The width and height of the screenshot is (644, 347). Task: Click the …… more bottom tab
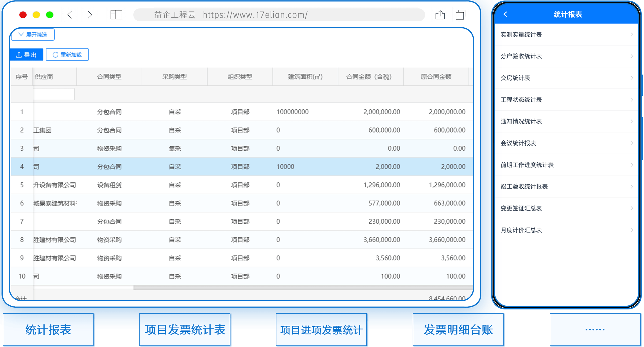coord(595,330)
